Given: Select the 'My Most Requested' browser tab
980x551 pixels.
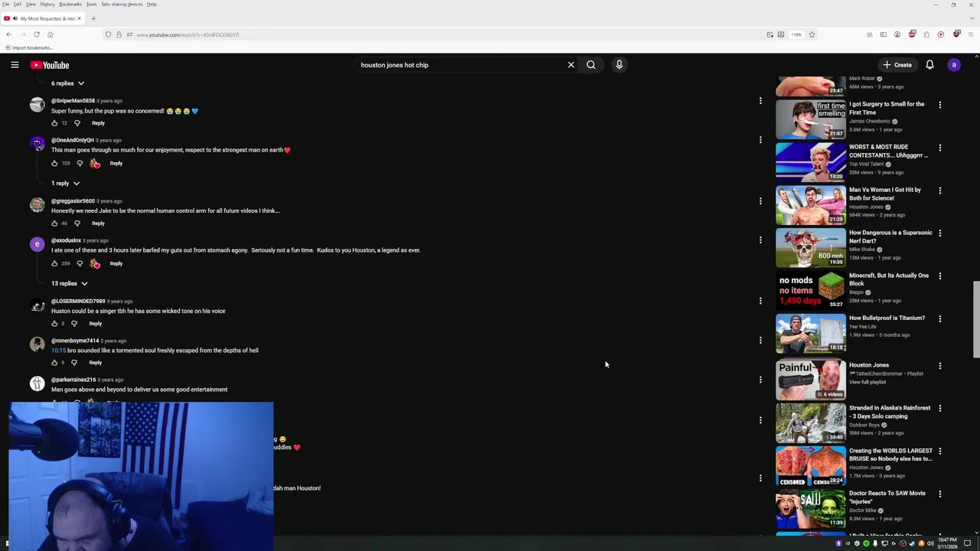Looking at the screenshot, I should (42, 18).
